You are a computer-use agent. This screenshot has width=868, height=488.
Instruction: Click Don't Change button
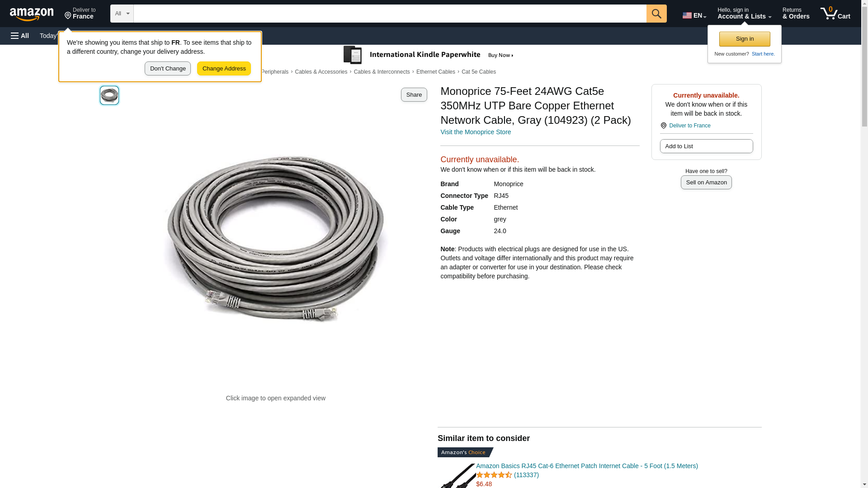(x=168, y=69)
